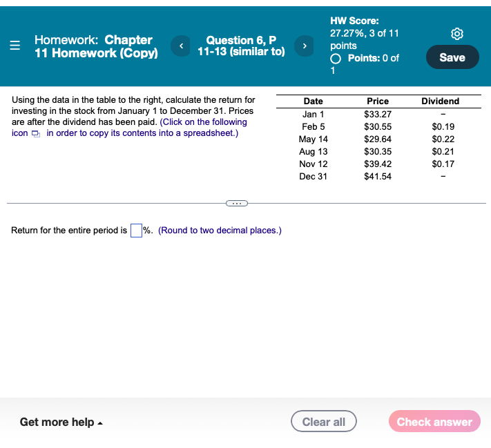This screenshot has width=491, height=448.
Task: Click the Question 6, P 11-13 title
Action: [x=241, y=46]
